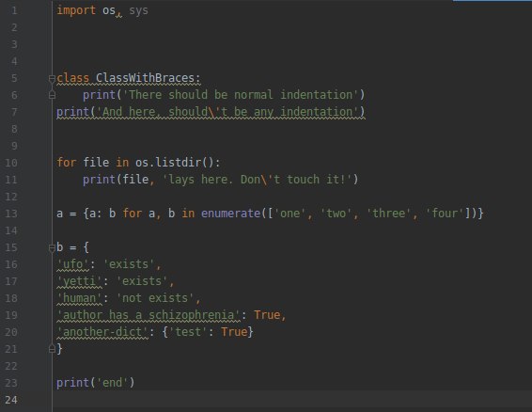Place cursor on ClassWithBraces class name
This screenshot has width=532, height=412.
tap(145, 78)
